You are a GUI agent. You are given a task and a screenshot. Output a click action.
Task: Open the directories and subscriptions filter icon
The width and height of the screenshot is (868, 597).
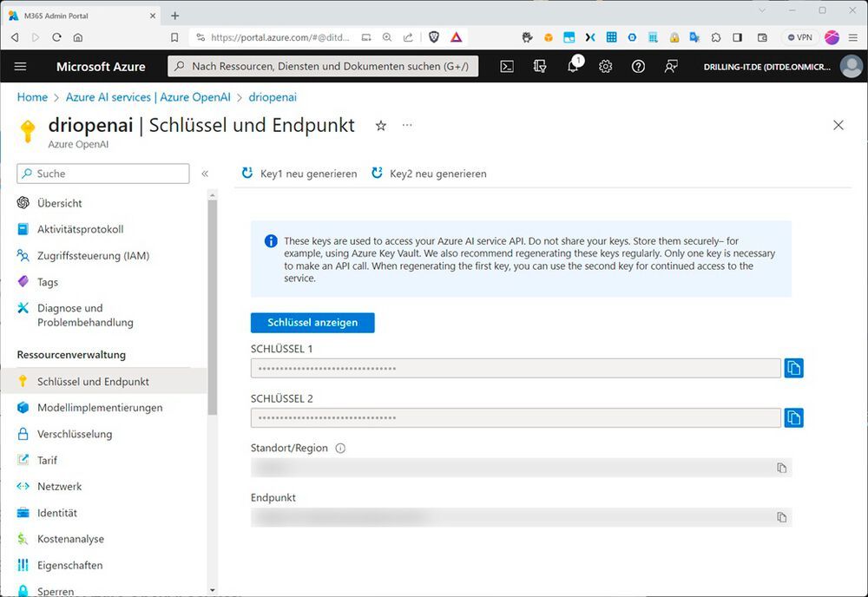tap(540, 67)
